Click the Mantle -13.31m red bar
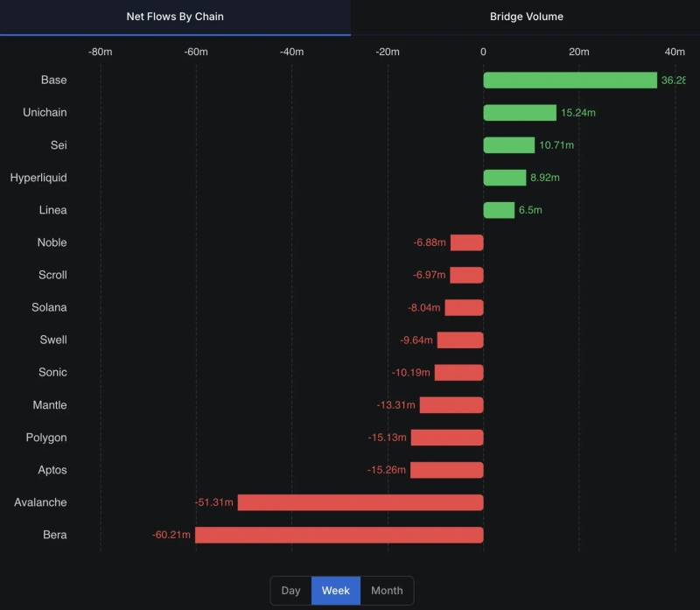This screenshot has height=610, width=700. (451, 405)
